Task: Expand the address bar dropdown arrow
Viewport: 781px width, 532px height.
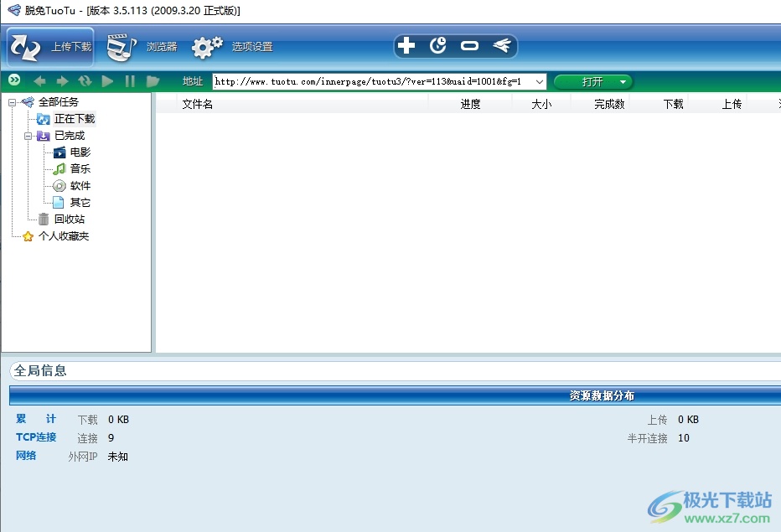Action: tap(540, 81)
